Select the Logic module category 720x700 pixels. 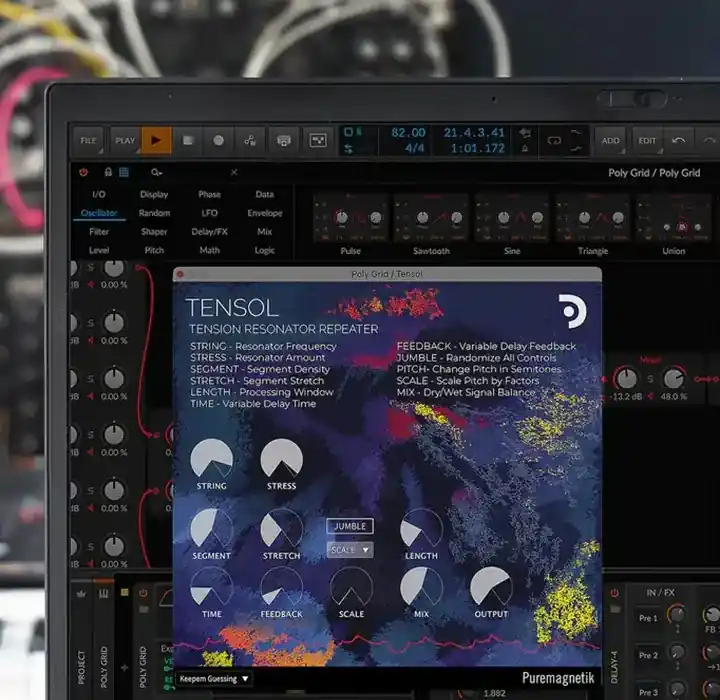[x=264, y=250]
